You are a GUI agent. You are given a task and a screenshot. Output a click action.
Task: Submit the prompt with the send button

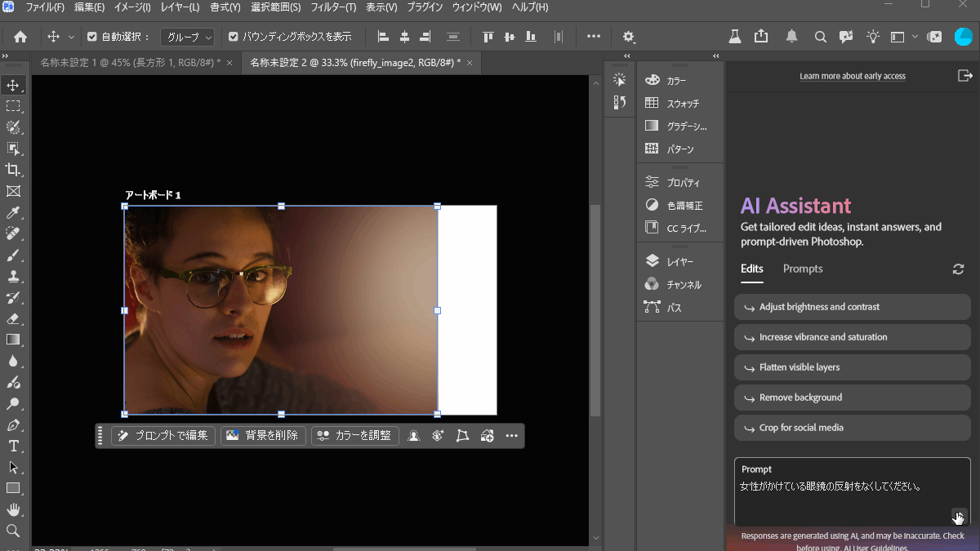point(960,516)
